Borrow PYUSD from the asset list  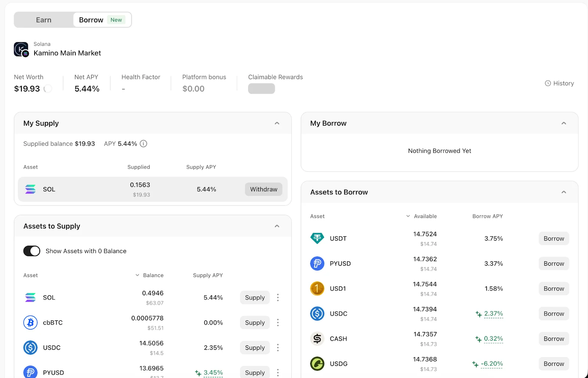(x=553, y=264)
